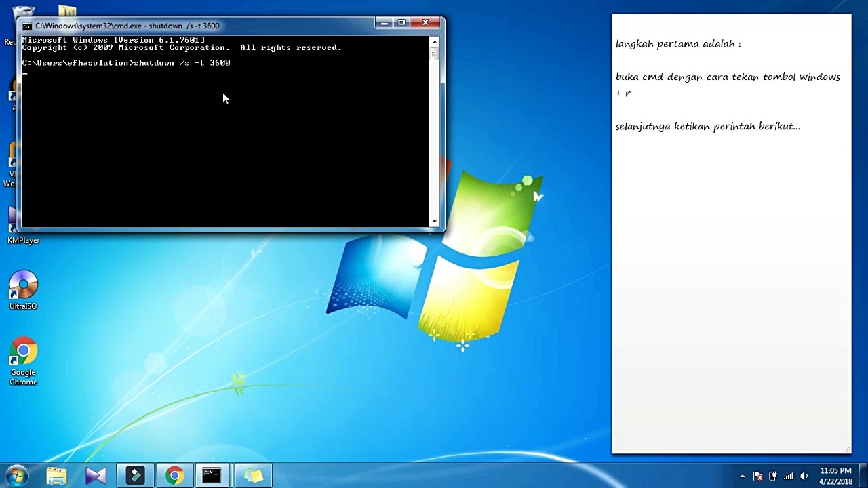Viewport: 868px width, 488px height.
Task: Open the Action Center flag icon
Action: click(x=758, y=476)
